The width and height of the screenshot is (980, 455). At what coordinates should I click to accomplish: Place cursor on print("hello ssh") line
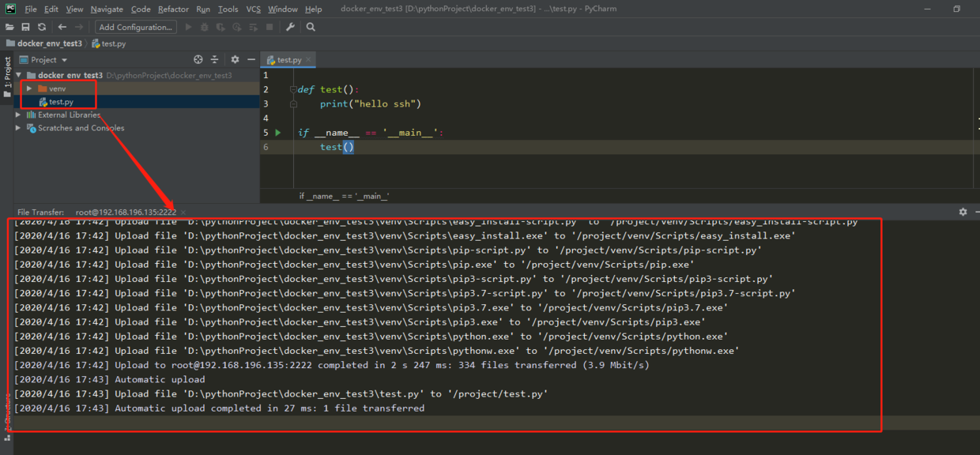tap(371, 104)
